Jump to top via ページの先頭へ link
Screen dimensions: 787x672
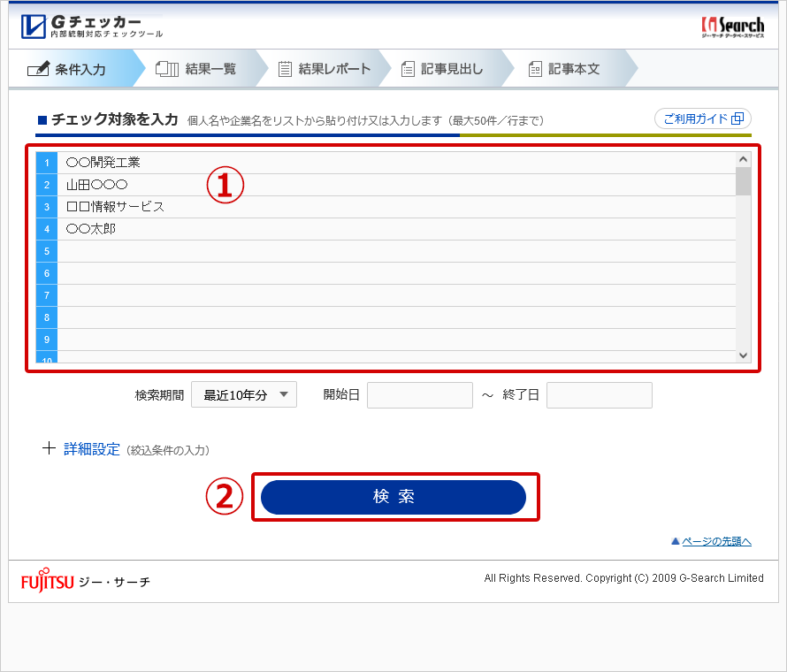point(711,541)
